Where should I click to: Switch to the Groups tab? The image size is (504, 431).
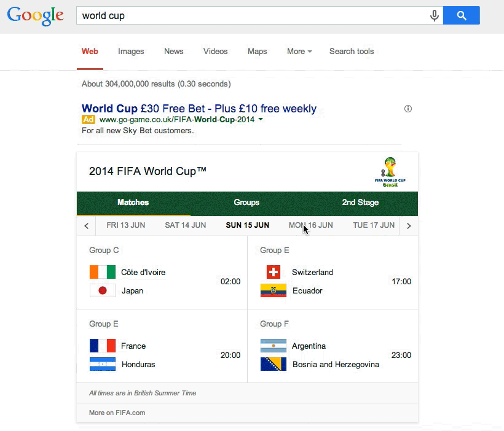point(246,203)
